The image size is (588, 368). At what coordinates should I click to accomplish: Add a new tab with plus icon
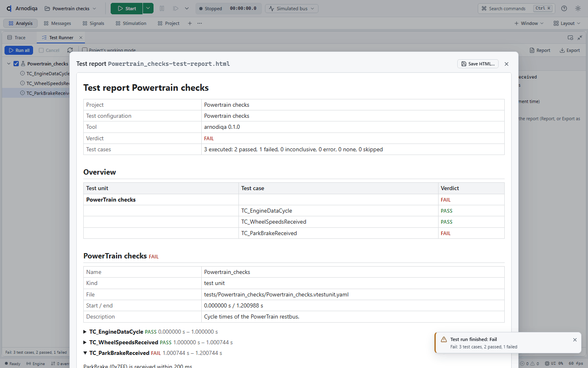point(190,23)
